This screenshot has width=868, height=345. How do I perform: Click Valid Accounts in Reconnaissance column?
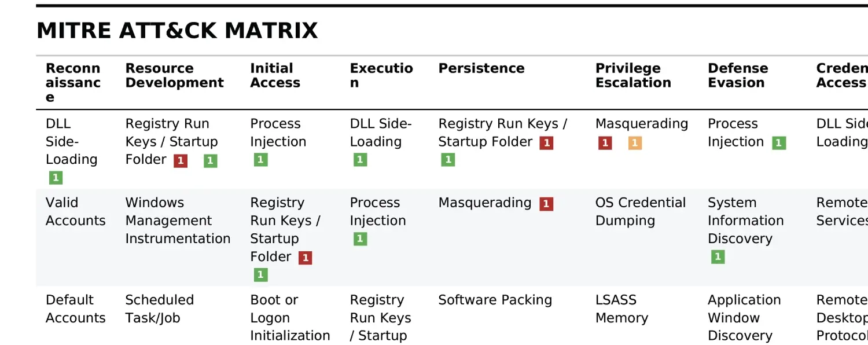(x=75, y=211)
